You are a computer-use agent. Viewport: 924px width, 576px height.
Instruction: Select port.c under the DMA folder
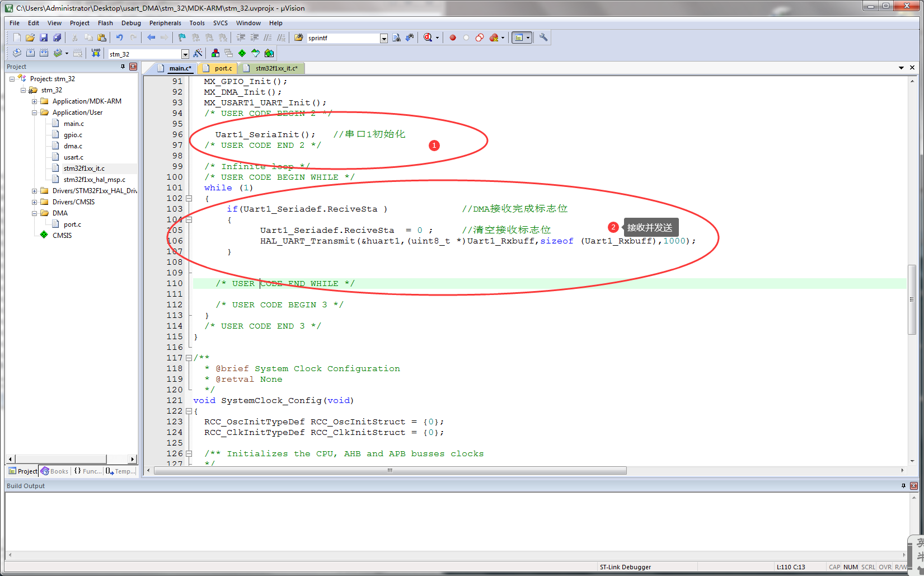72,224
